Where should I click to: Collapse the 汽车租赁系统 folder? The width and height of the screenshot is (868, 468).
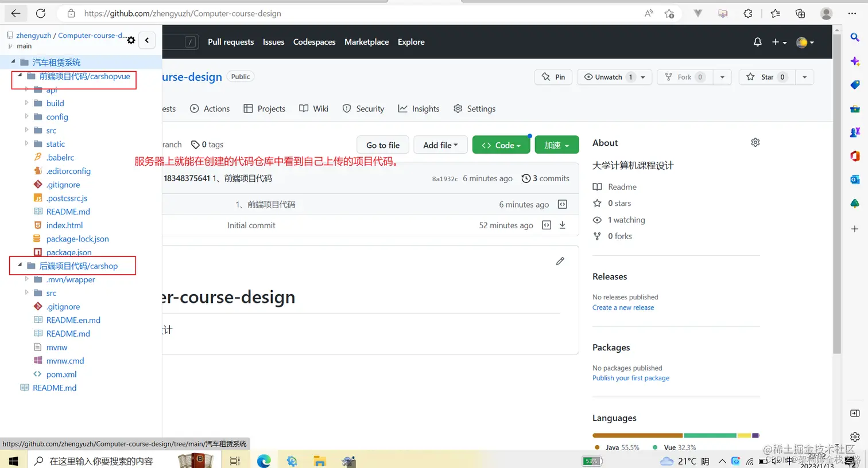click(x=13, y=61)
